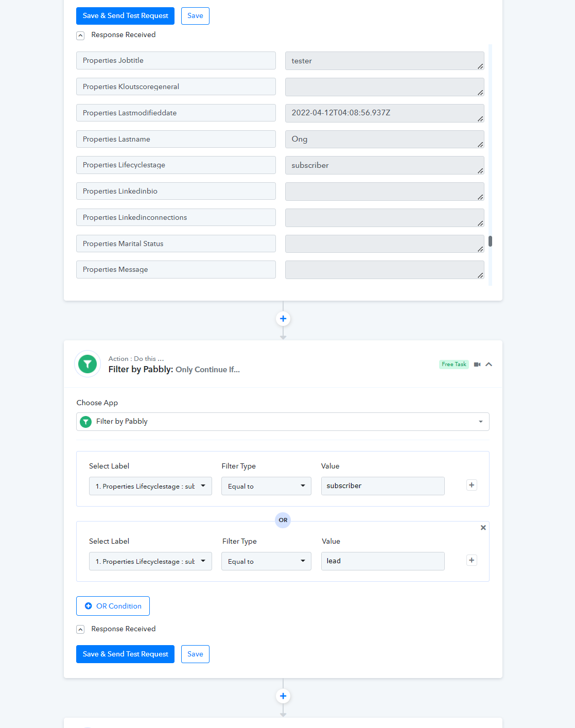Image resolution: width=575 pixels, height=728 pixels.
Task: Open second Filter Type Equal to dropdown
Action: coord(266,561)
